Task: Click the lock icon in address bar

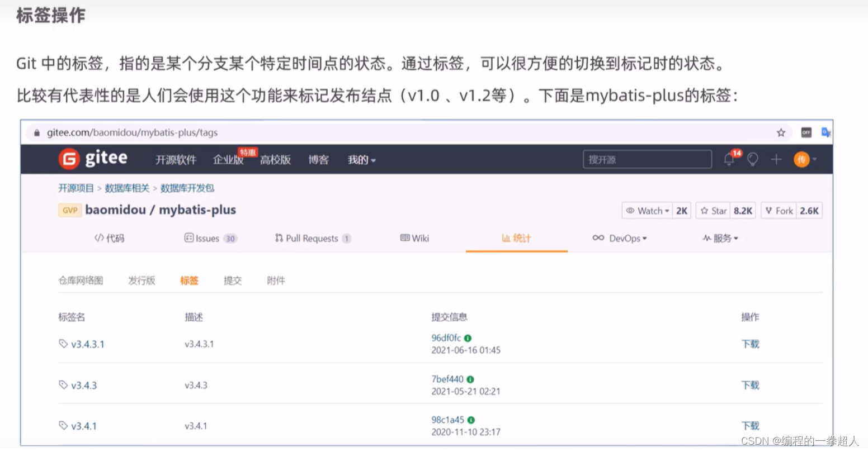Action: pyautogui.click(x=37, y=133)
